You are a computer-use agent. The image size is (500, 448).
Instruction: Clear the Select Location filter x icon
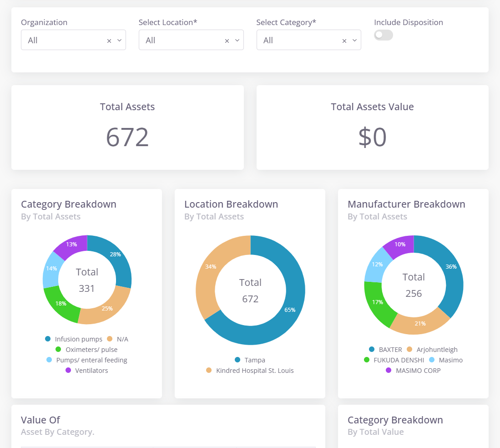[227, 41]
